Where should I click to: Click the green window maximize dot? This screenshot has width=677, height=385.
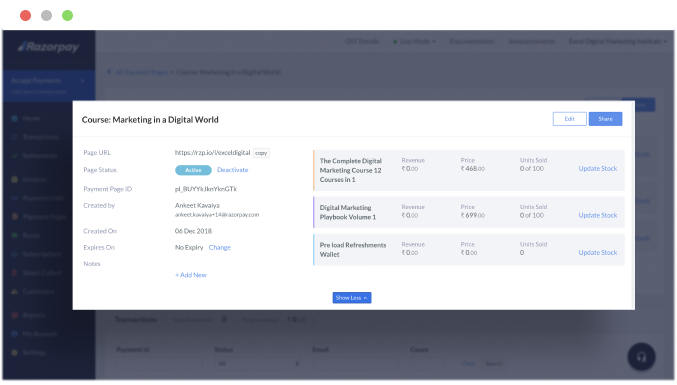click(67, 16)
